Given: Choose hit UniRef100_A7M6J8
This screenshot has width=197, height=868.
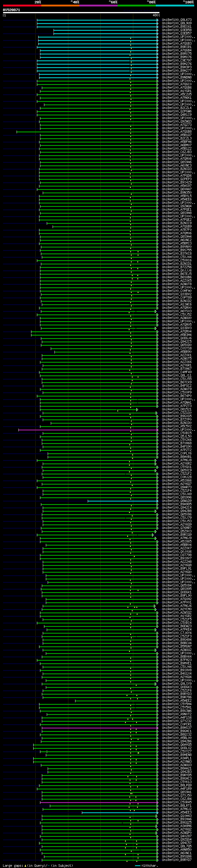Looking at the screenshot, I should coord(177,460).
